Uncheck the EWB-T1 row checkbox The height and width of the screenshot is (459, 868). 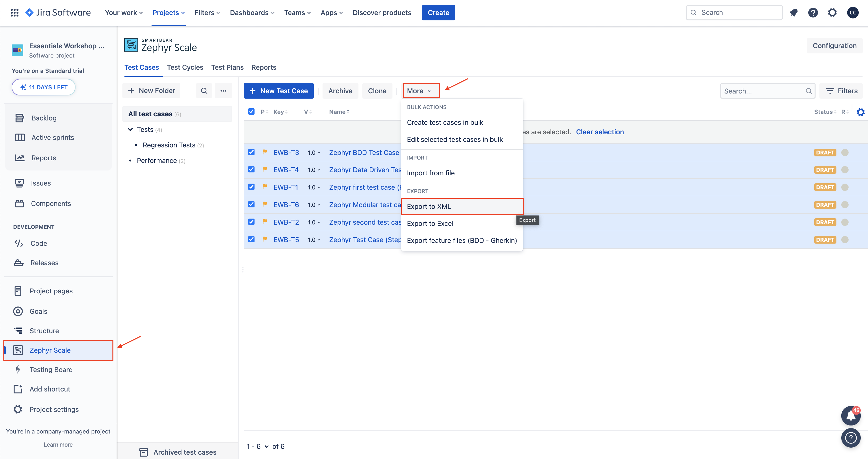pyautogui.click(x=251, y=187)
